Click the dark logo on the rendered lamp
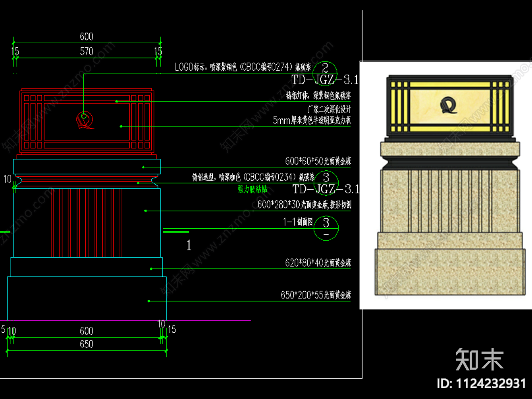532x399 pixels. (x=449, y=105)
